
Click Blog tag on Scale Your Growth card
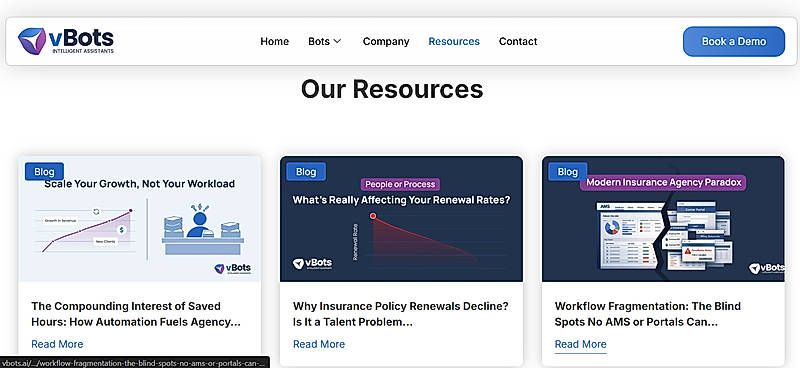click(x=44, y=171)
